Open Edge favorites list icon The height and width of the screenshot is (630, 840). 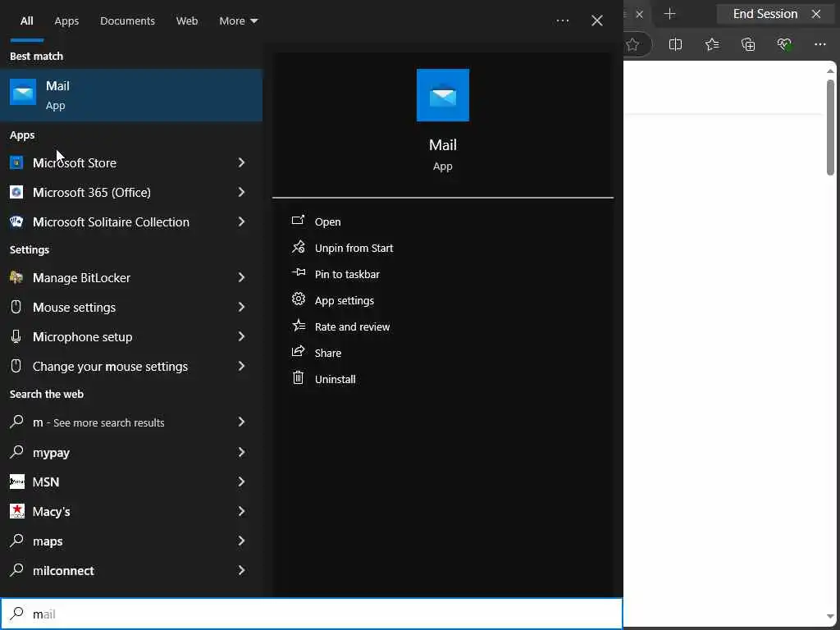tap(712, 44)
